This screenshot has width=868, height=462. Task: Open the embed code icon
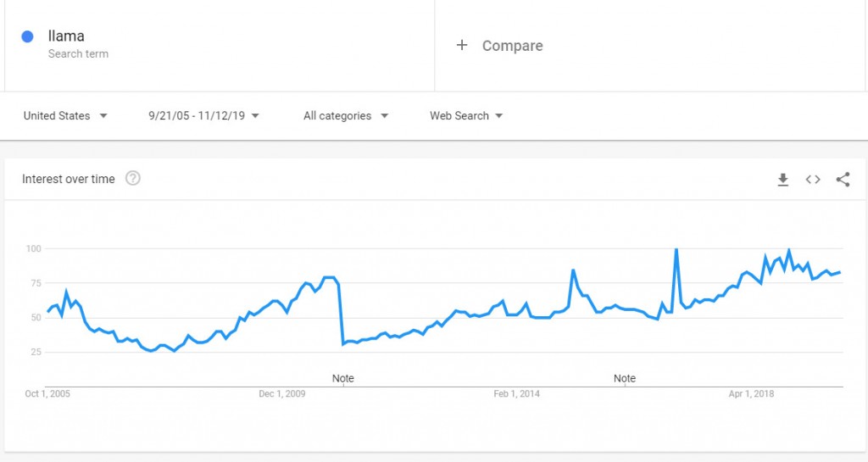click(x=813, y=179)
